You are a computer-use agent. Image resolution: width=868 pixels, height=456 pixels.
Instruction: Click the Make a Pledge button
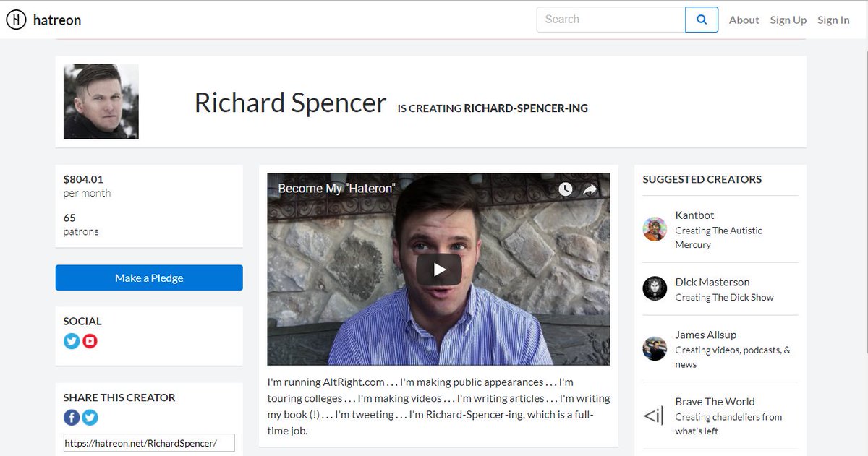(x=149, y=278)
